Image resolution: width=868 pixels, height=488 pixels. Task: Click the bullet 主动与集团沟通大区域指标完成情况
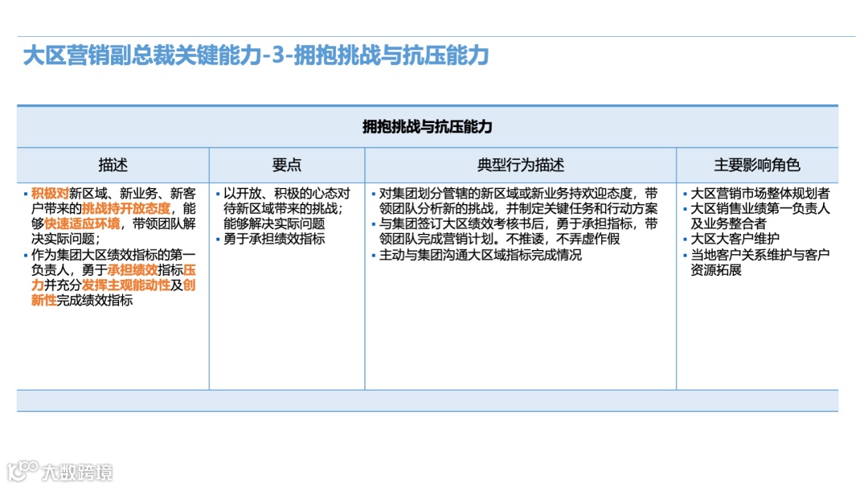click(481, 255)
